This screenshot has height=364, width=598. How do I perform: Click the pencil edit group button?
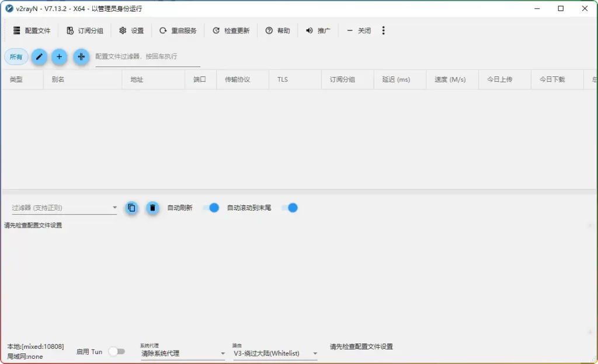coord(39,57)
